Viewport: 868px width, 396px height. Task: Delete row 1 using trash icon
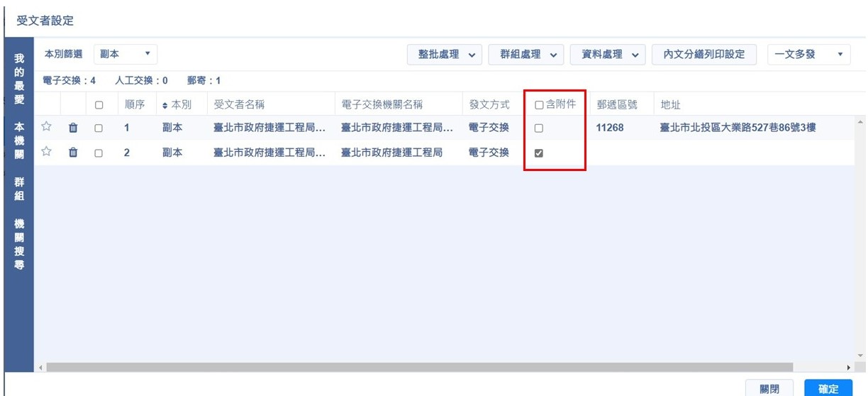[x=73, y=128]
